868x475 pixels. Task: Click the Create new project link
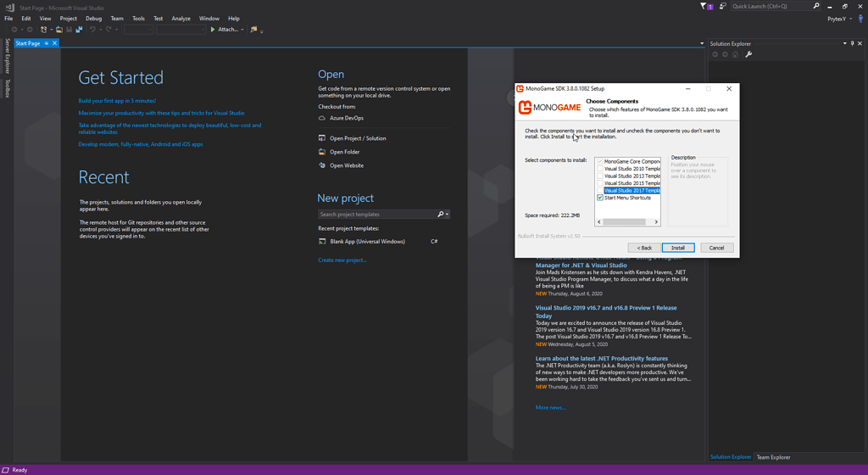coord(342,260)
